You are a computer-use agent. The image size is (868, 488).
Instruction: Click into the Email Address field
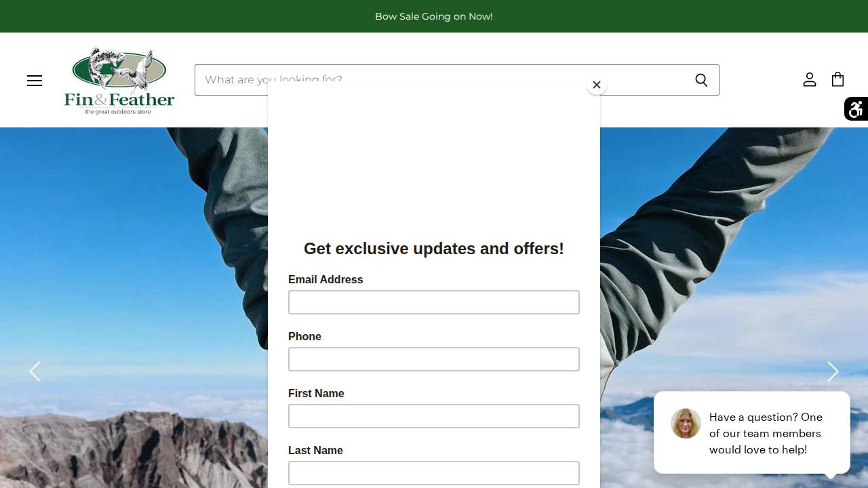click(434, 302)
